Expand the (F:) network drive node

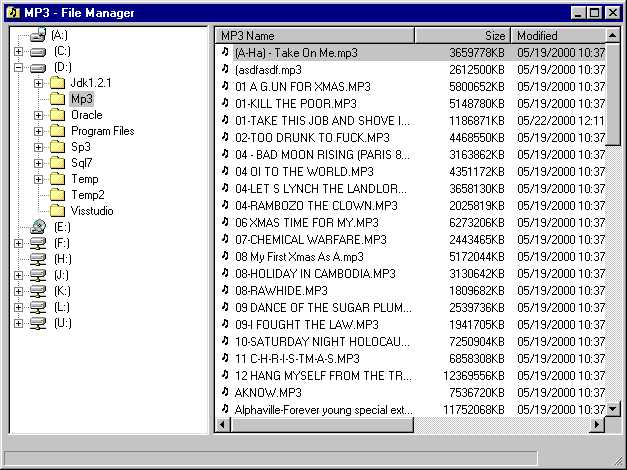pos(19,243)
